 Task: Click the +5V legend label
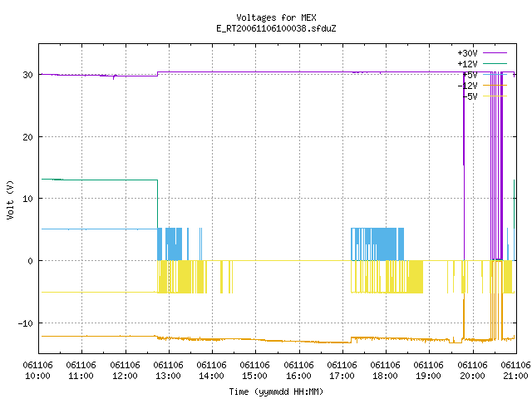point(470,75)
